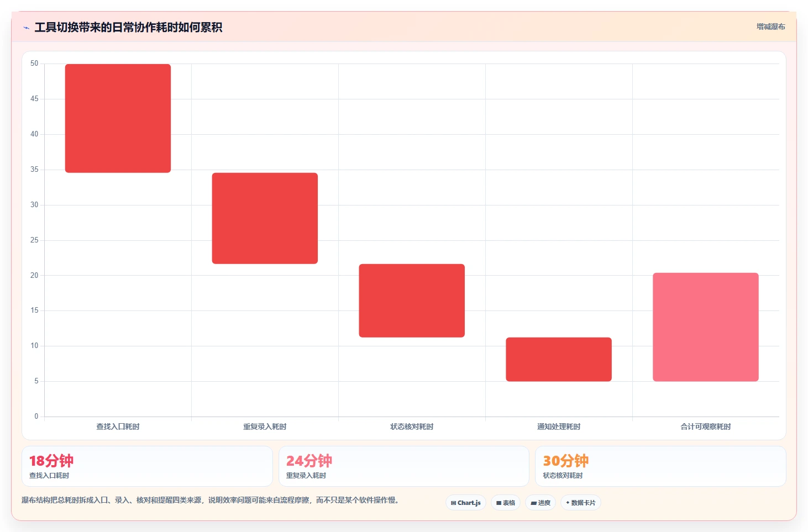Open the 18分钟 查找入口耗时 stat card
This screenshot has height=532, width=808.
pyautogui.click(x=147, y=466)
